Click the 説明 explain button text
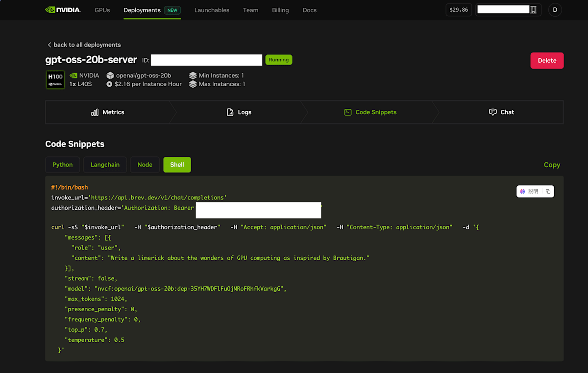The image size is (588, 373). tap(533, 191)
